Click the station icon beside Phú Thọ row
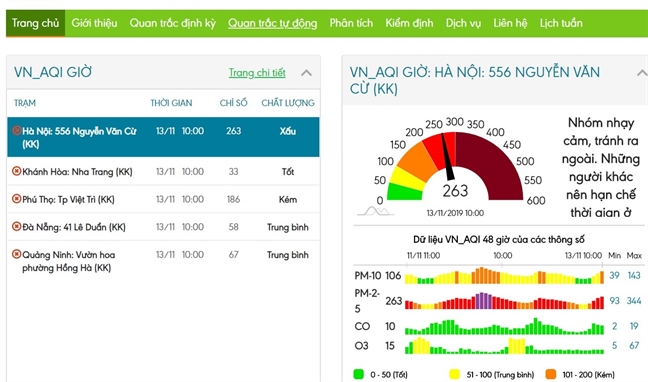 coord(17,199)
